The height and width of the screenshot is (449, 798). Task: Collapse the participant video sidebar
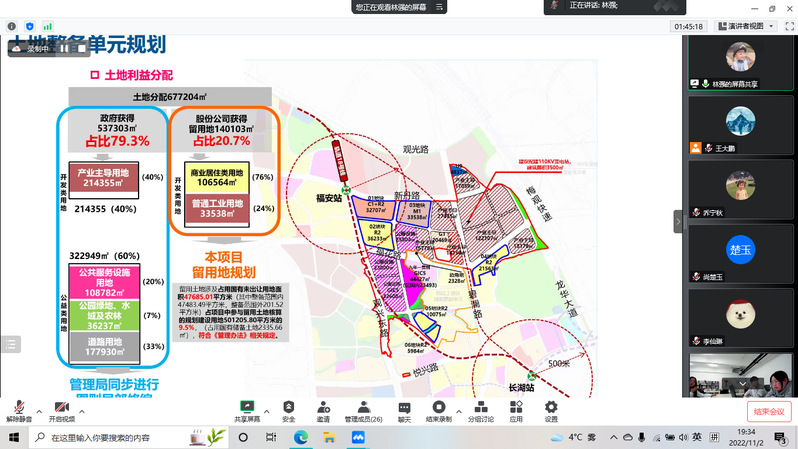pos(678,221)
